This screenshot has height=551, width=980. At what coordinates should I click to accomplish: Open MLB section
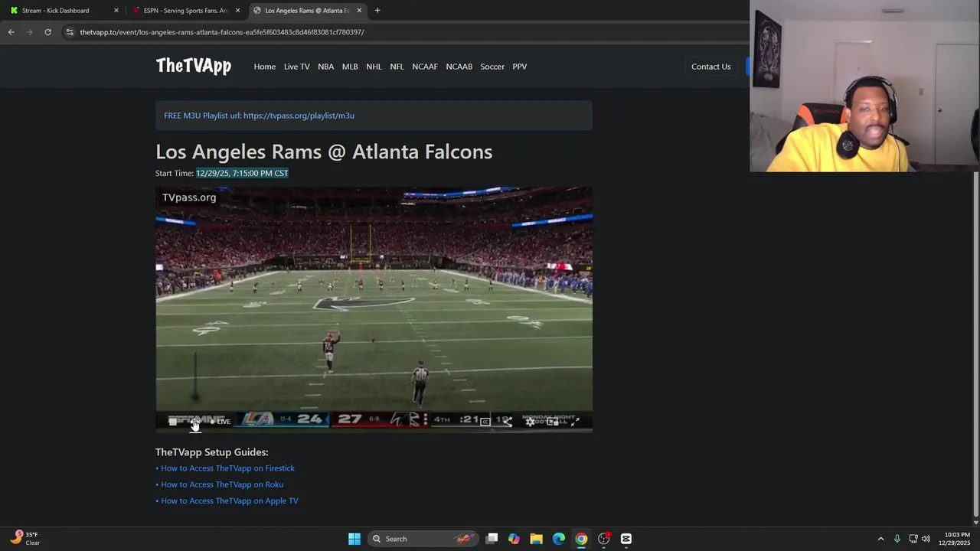(350, 67)
